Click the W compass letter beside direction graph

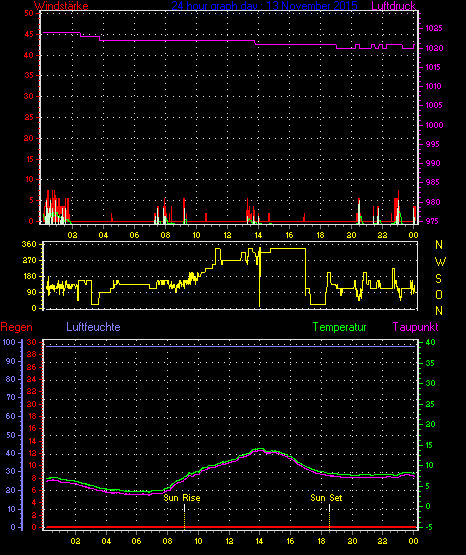[x=440, y=262]
